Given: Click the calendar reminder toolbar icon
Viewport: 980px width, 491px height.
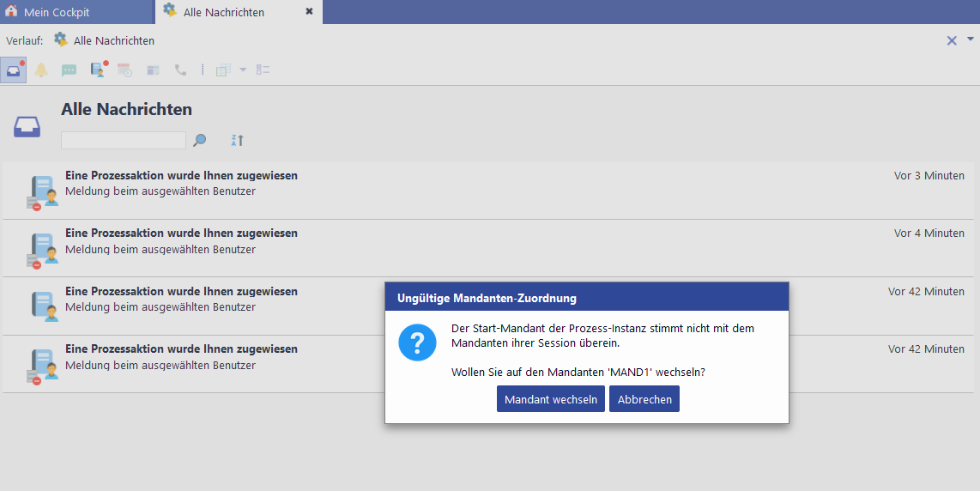Looking at the screenshot, I should pyautogui.click(x=125, y=70).
